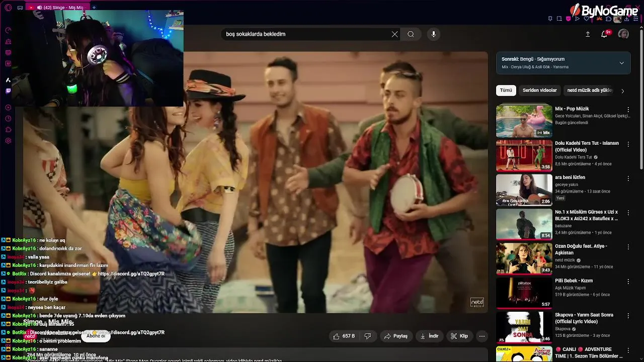This screenshot has height=362, width=644.
Task: Click the heart bookmark icon in toolbar
Action: 586,19
